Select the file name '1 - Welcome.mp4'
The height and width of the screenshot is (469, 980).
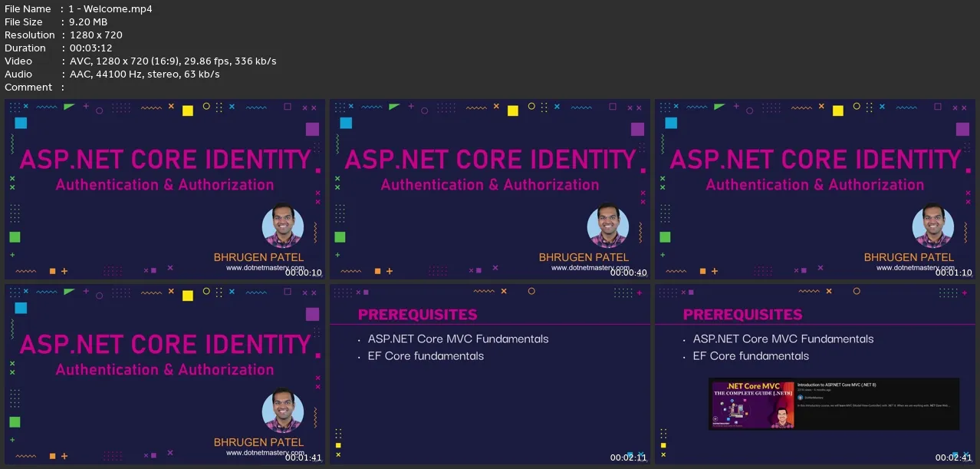pyautogui.click(x=110, y=9)
